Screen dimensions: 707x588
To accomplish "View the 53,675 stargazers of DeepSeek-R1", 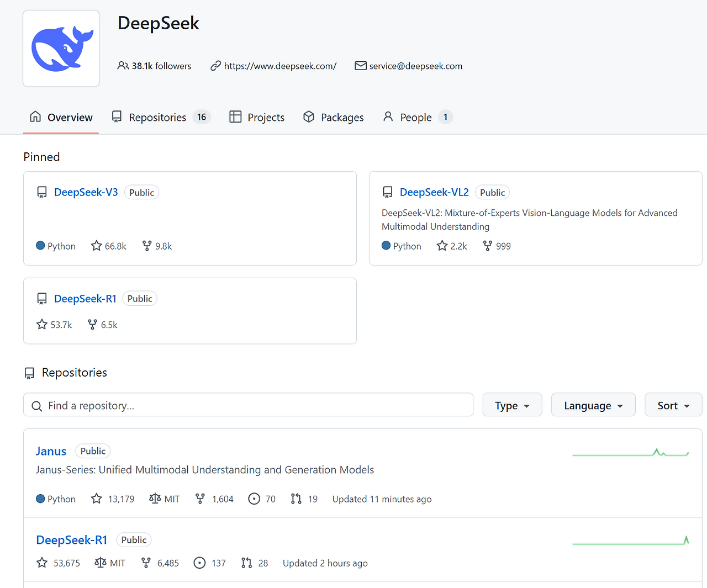I will tap(58, 563).
